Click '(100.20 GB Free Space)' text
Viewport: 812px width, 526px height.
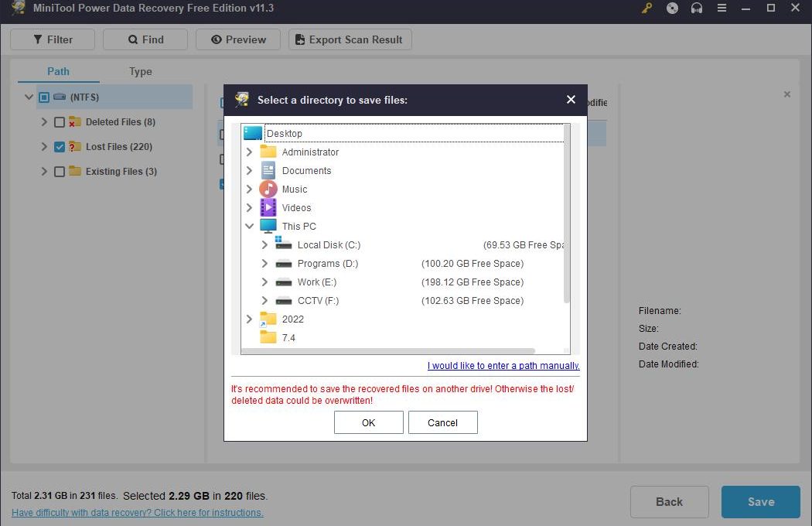click(x=473, y=263)
